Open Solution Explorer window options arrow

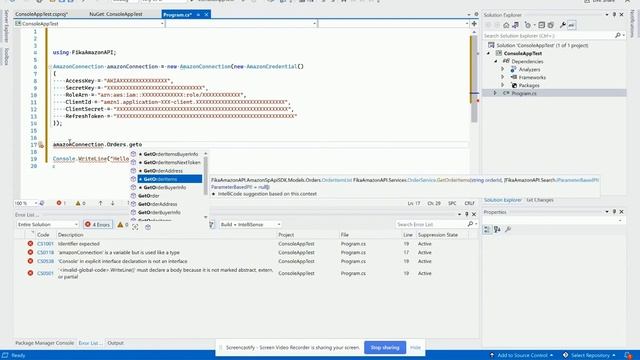click(x=607, y=15)
